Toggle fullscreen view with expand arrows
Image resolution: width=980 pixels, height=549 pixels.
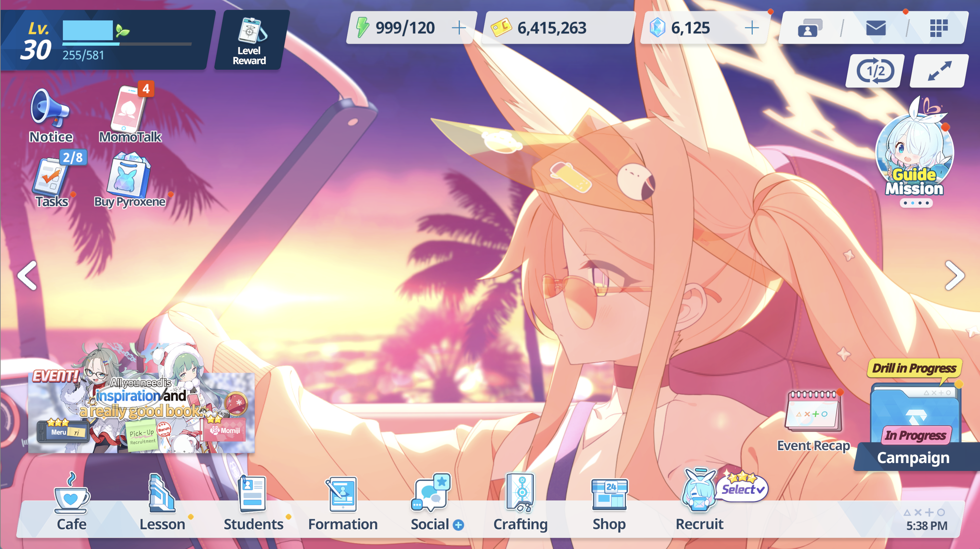pos(939,71)
